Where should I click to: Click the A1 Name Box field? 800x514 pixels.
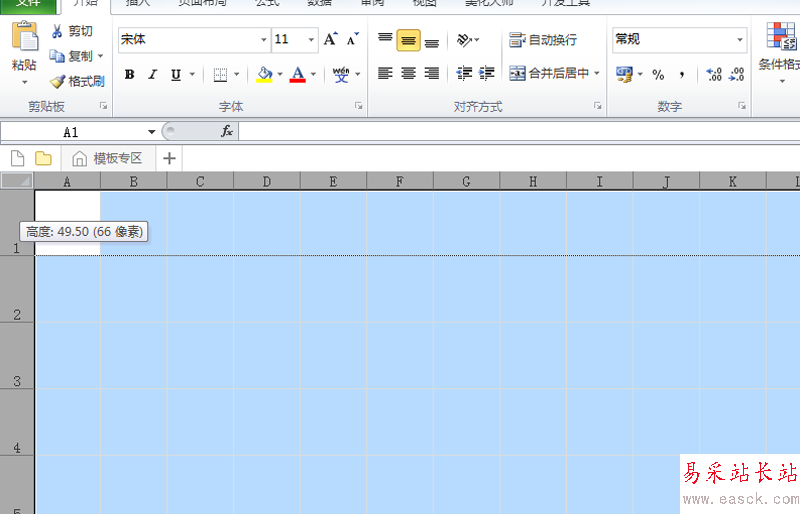coord(73,132)
